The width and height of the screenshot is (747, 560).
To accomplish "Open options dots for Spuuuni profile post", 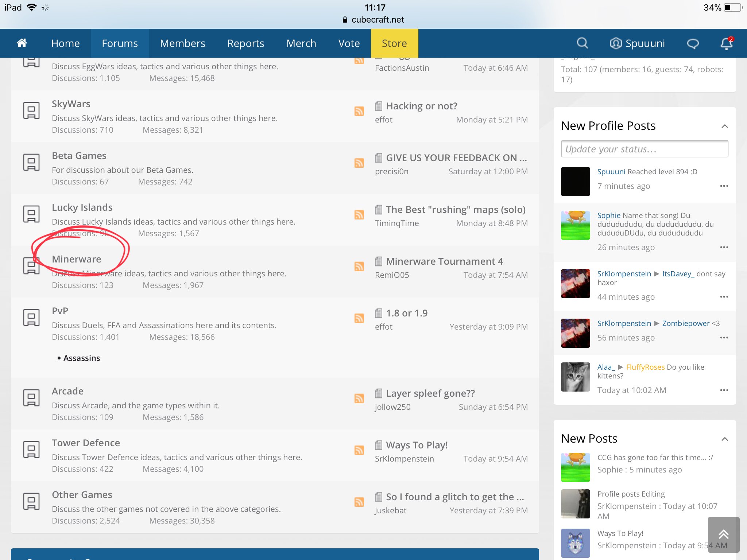I will 724,186.
